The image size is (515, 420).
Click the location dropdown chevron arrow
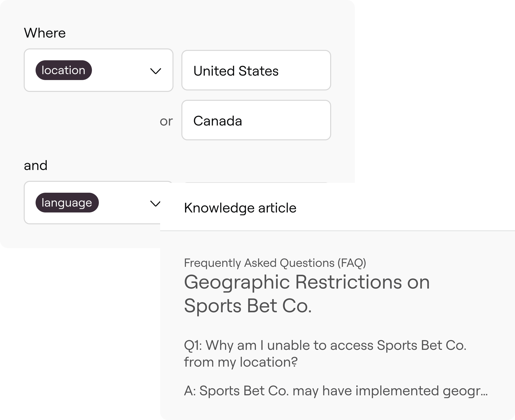point(156,71)
